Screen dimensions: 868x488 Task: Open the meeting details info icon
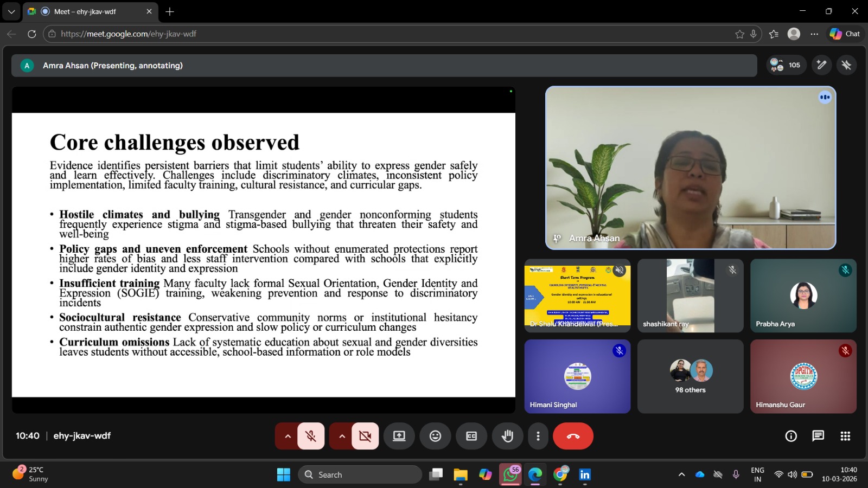tap(791, 436)
